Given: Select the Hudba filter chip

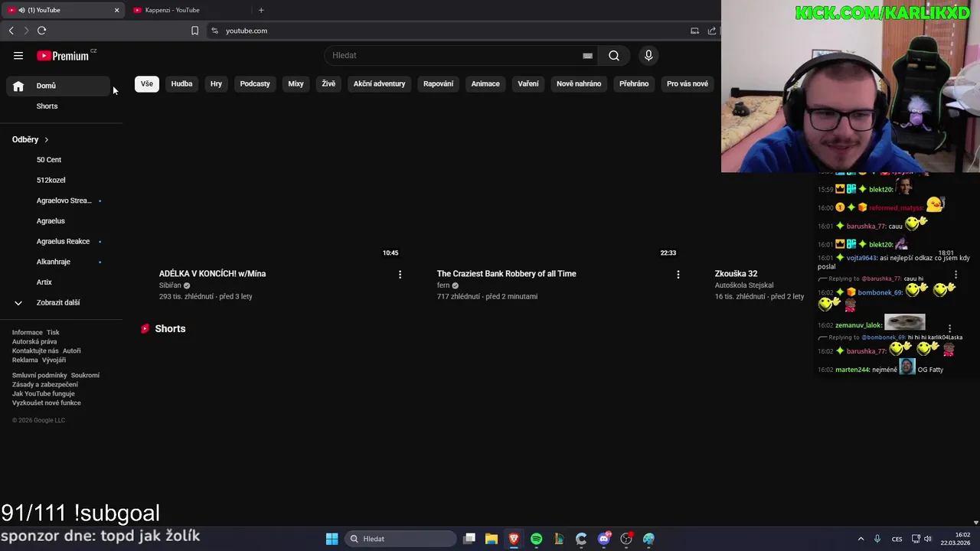Looking at the screenshot, I should pos(181,83).
